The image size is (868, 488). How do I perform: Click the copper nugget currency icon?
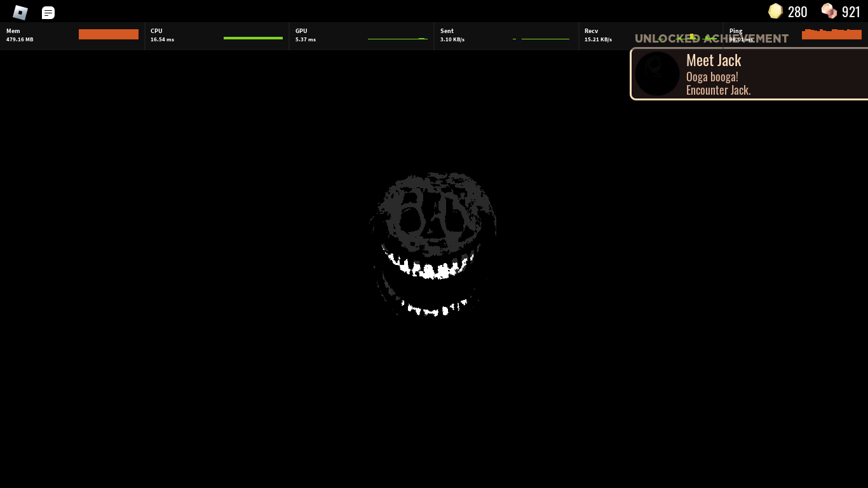(829, 11)
